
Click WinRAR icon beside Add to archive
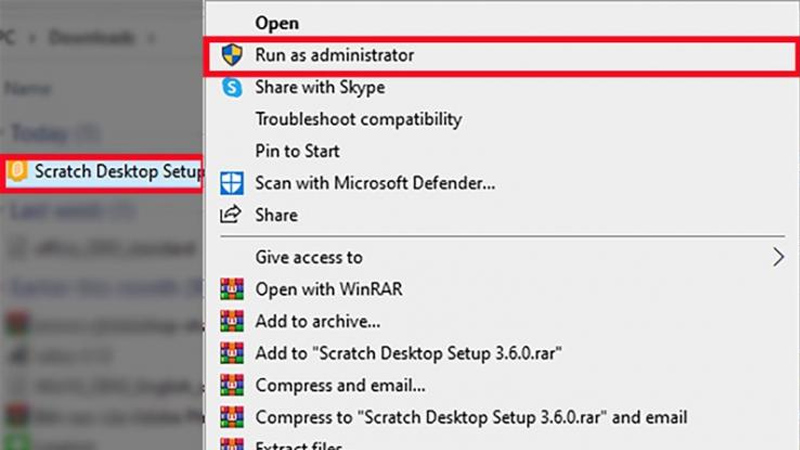point(232,321)
